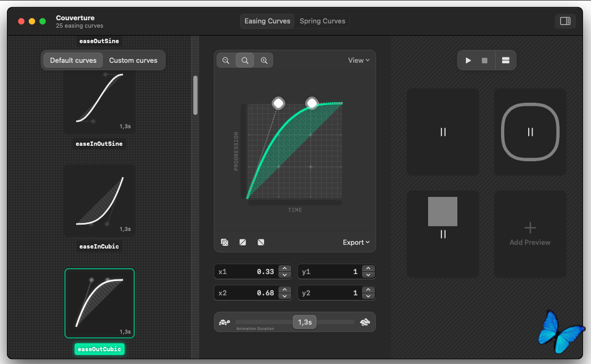This screenshot has width=591, height=364.
Task: Toggle the preview layout icon
Action: (505, 61)
